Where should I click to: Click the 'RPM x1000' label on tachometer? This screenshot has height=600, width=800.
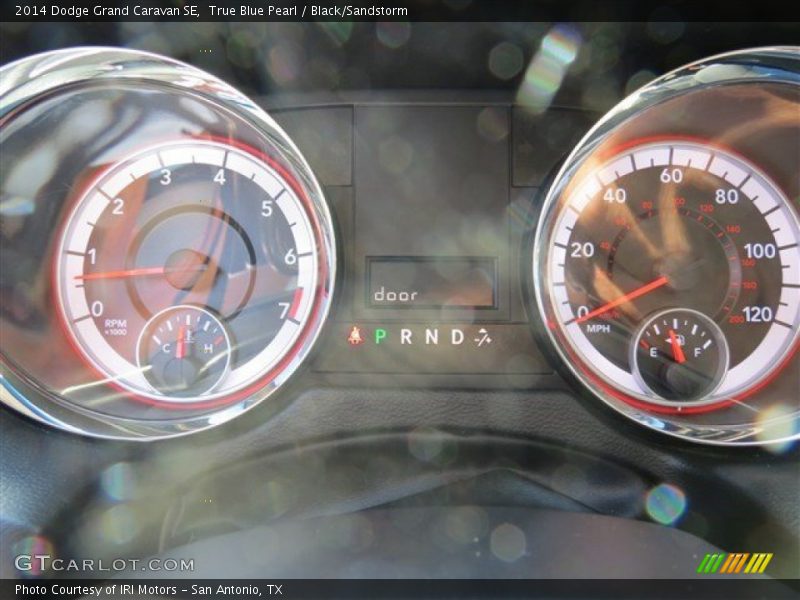pyautogui.click(x=115, y=327)
